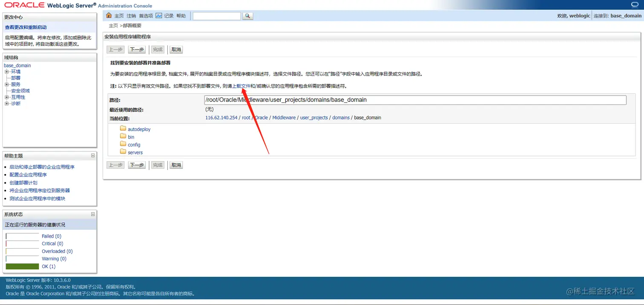Click user_projects in the current location path
The height and width of the screenshot is (305, 644).
314,118
